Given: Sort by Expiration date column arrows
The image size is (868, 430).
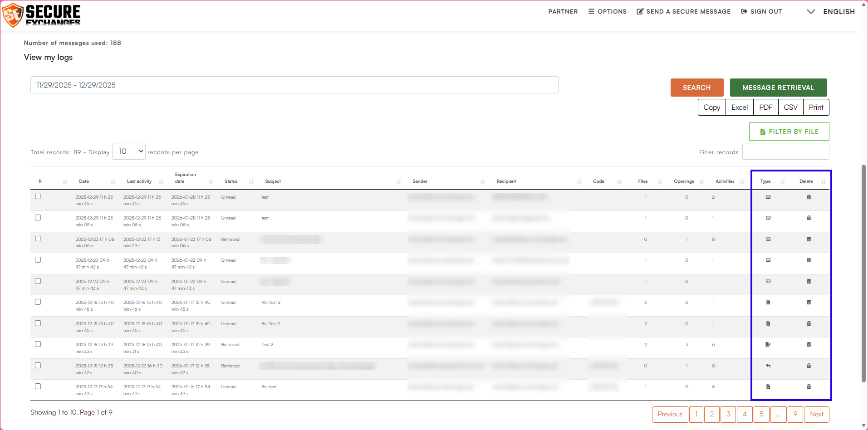Looking at the screenshot, I should tap(211, 182).
